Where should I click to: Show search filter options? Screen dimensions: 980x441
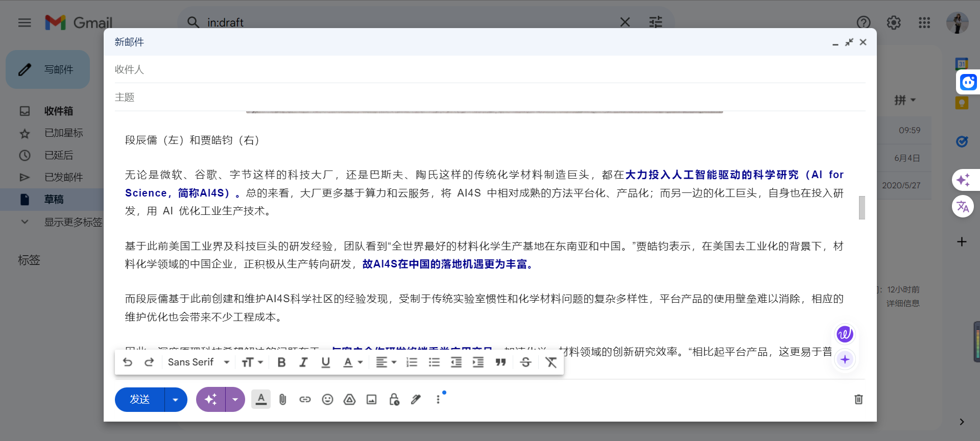[656, 22]
